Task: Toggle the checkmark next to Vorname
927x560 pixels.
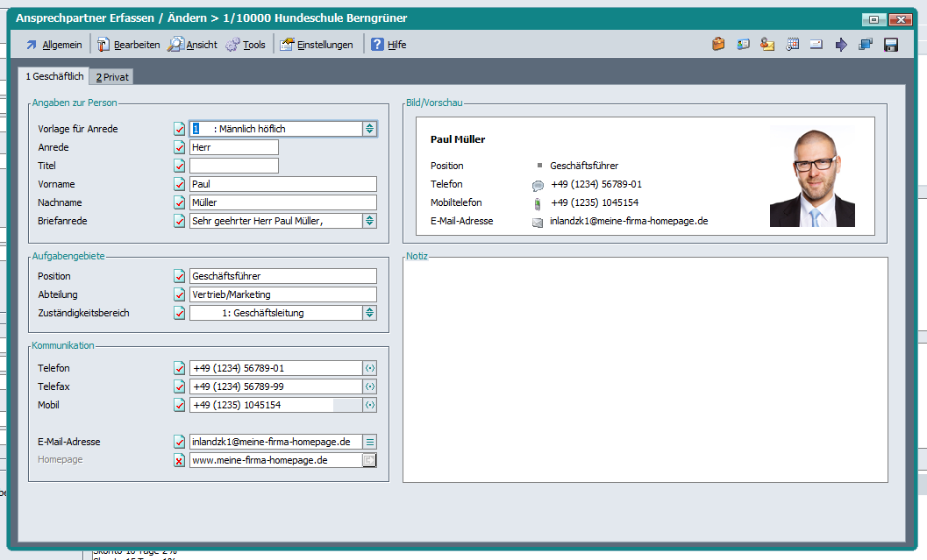Action: coord(180,184)
